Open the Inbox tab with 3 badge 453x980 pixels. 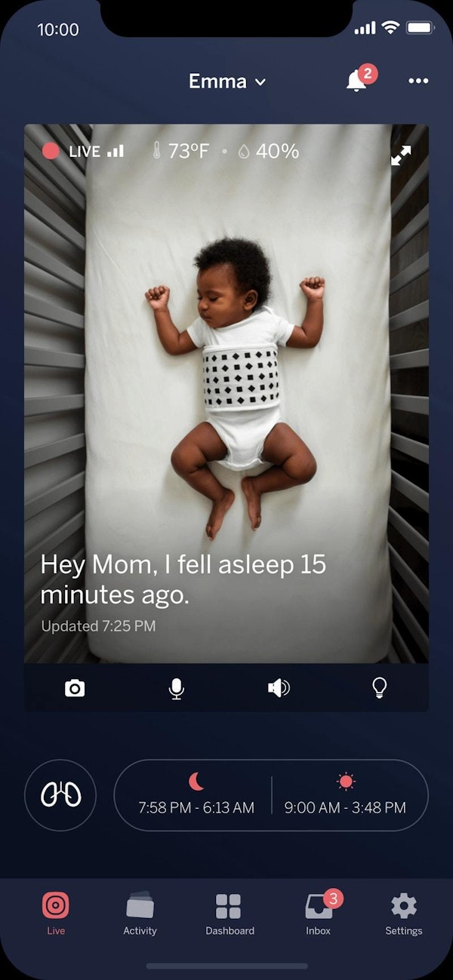[x=319, y=913]
